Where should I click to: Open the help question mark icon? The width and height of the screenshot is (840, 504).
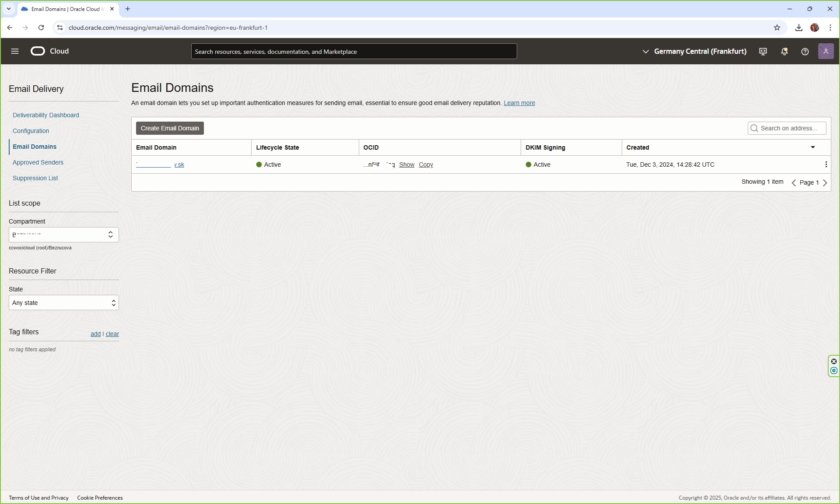coord(805,52)
